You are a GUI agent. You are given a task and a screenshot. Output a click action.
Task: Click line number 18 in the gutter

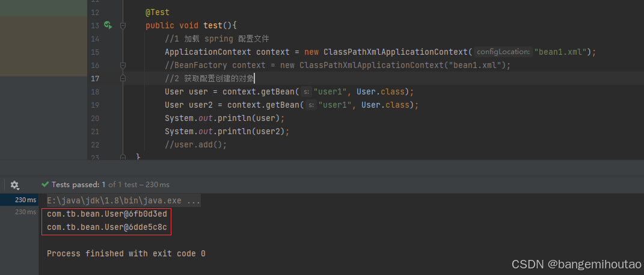tap(95, 91)
